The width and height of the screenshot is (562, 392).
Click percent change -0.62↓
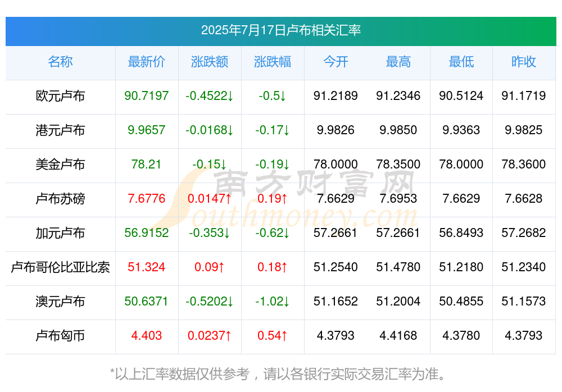(x=273, y=233)
